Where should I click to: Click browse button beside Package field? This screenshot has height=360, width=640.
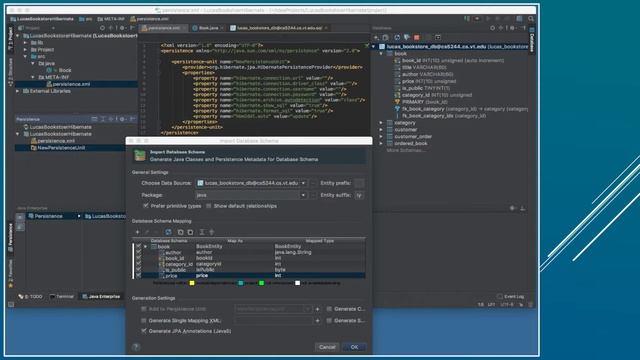click(x=313, y=195)
